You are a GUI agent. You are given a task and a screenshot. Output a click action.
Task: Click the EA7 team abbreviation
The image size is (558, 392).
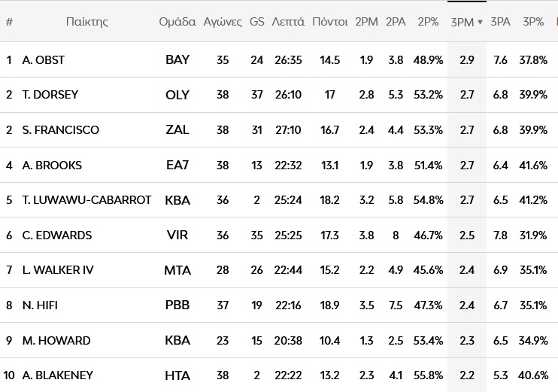pos(177,165)
